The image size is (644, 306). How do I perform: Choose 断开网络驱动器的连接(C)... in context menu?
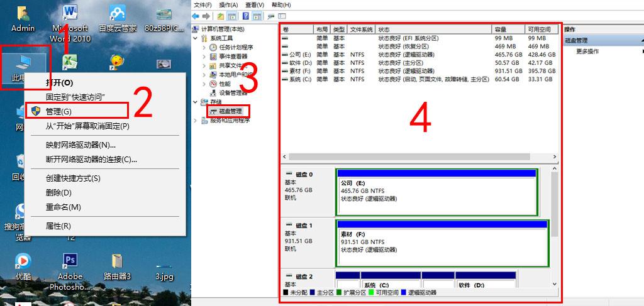[x=105, y=159]
